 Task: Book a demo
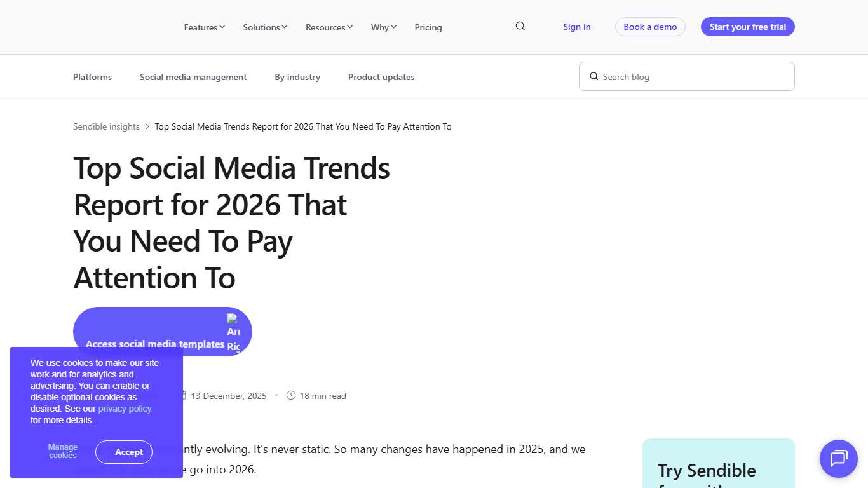[650, 27]
